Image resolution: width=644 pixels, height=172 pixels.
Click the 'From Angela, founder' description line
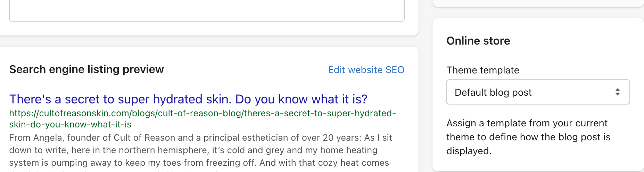pos(200,138)
